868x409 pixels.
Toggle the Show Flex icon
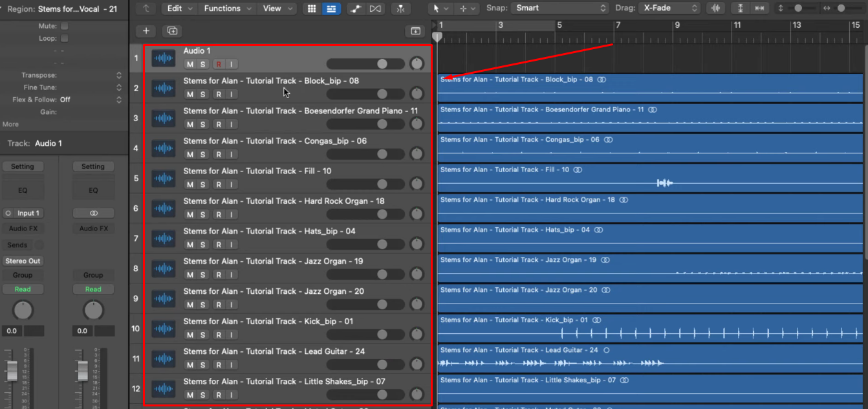click(375, 8)
